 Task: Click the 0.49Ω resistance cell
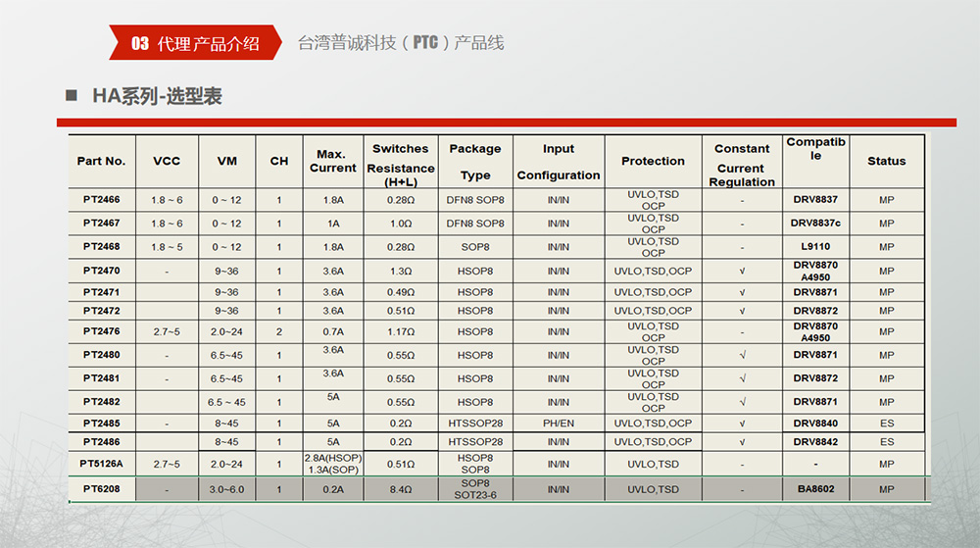pos(401,292)
